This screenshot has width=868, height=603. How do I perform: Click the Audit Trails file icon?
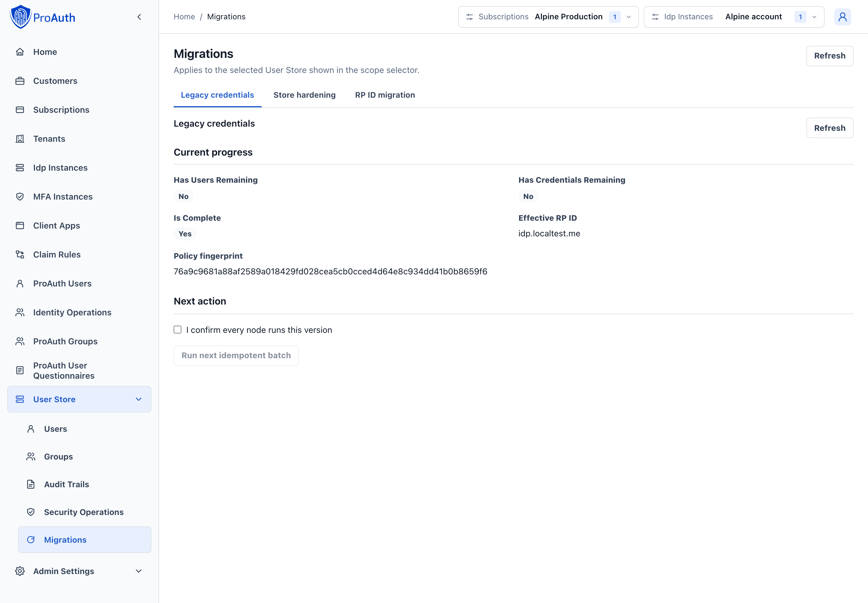31,485
